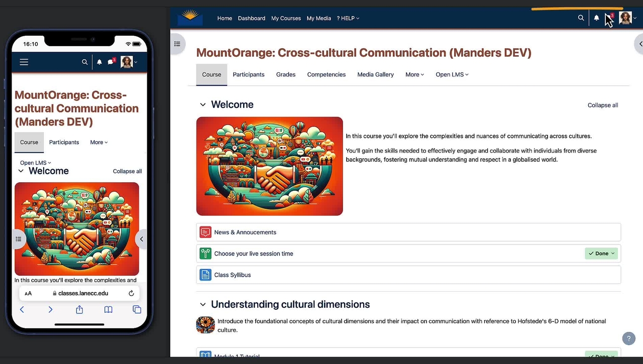
Task: Tap course index button on phone
Action: [19, 239]
